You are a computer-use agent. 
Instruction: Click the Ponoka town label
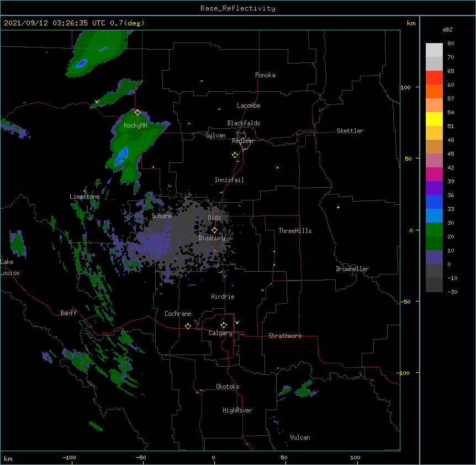pyautogui.click(x=265, y=75)
